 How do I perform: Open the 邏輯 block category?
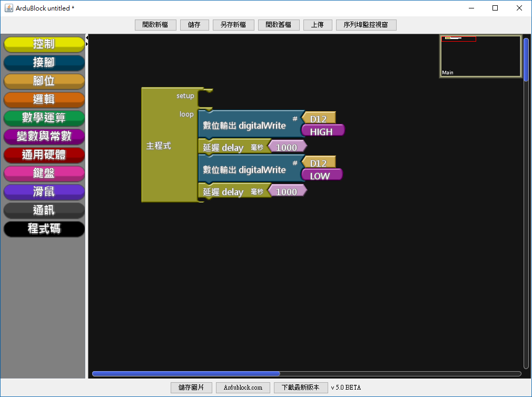point(44,100)
